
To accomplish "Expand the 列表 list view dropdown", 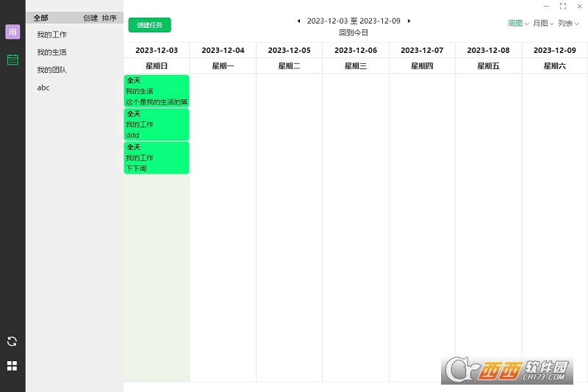I will pyautogui.click(x=568, y=24).
